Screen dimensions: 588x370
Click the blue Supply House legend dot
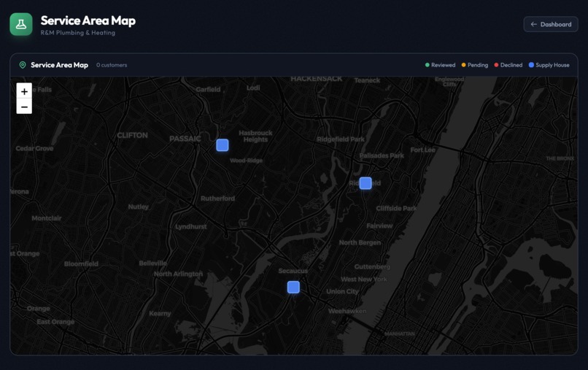tap(531, 65)
